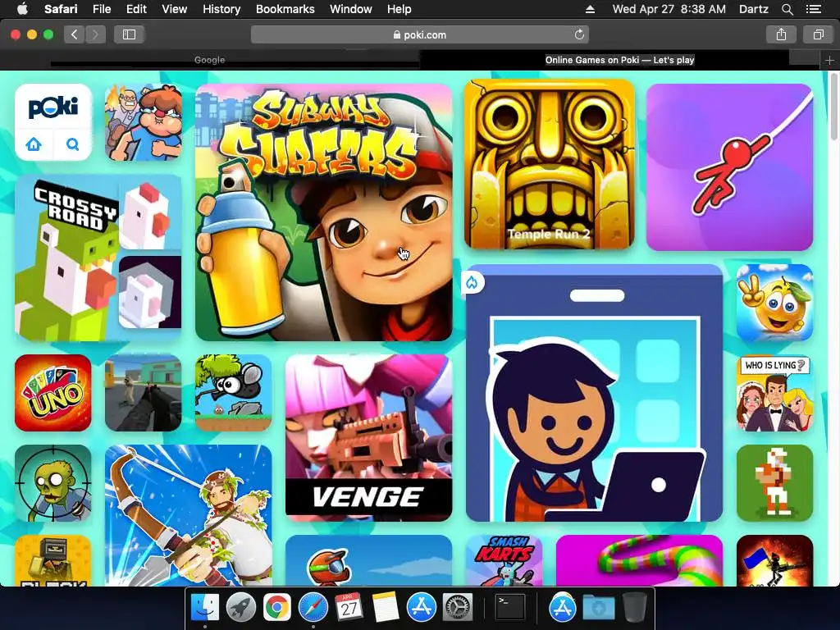Open the Venge shooter game tile
The height and width of the screenshot is (630, 840).
coord(368,438)
